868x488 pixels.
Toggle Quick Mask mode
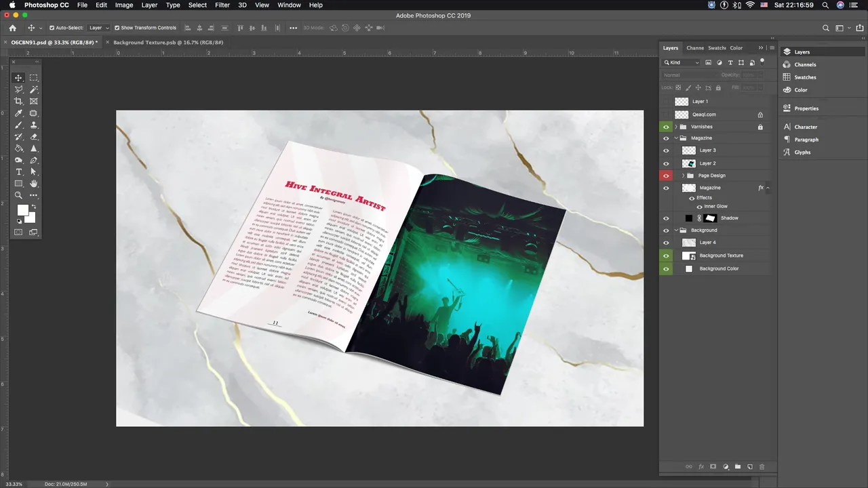coord(18,232)
